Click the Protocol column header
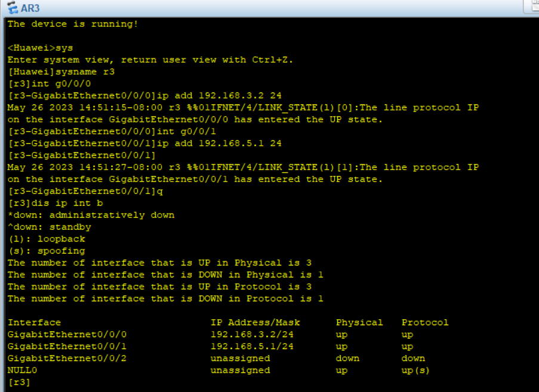This screenshot has height=392, width=539. [425, 322]
